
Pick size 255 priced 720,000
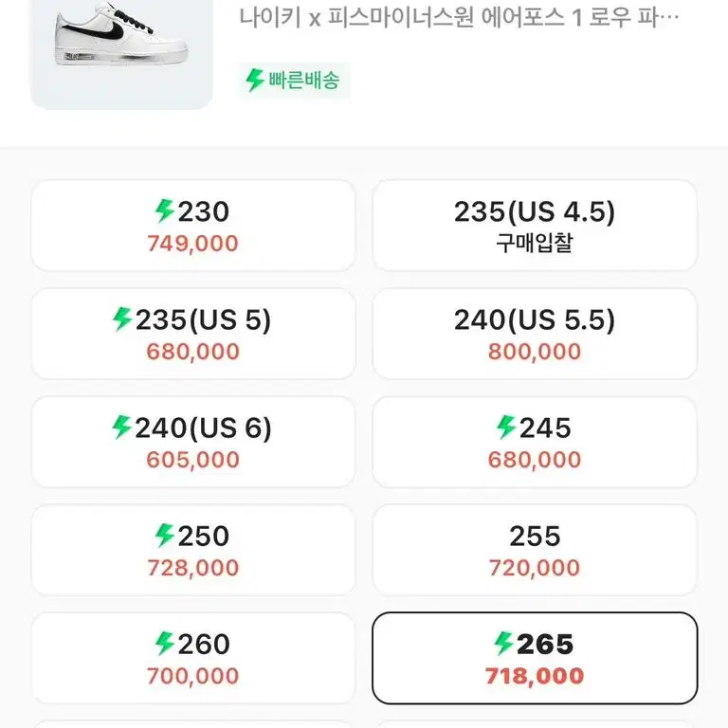coord(535,550)
